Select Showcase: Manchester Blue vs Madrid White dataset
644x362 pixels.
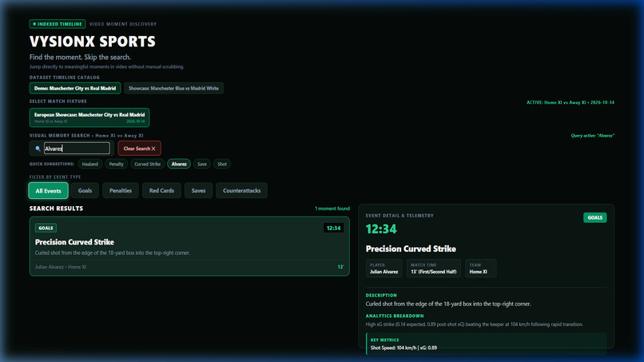(173, 89)
